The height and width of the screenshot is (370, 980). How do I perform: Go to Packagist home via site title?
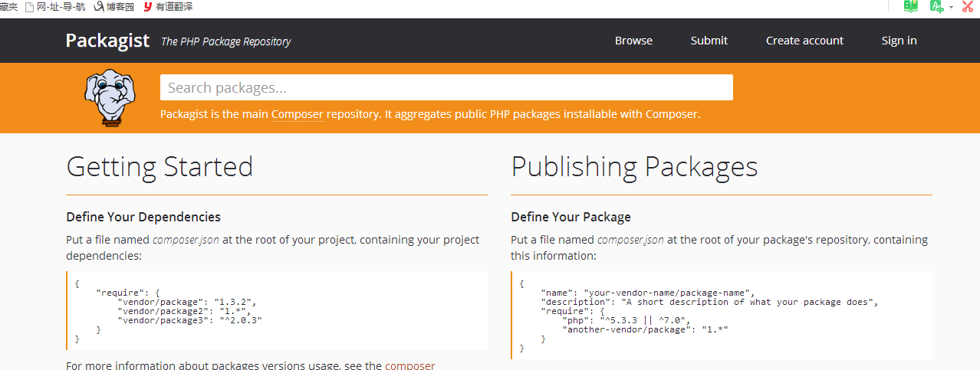click(107, 41)
